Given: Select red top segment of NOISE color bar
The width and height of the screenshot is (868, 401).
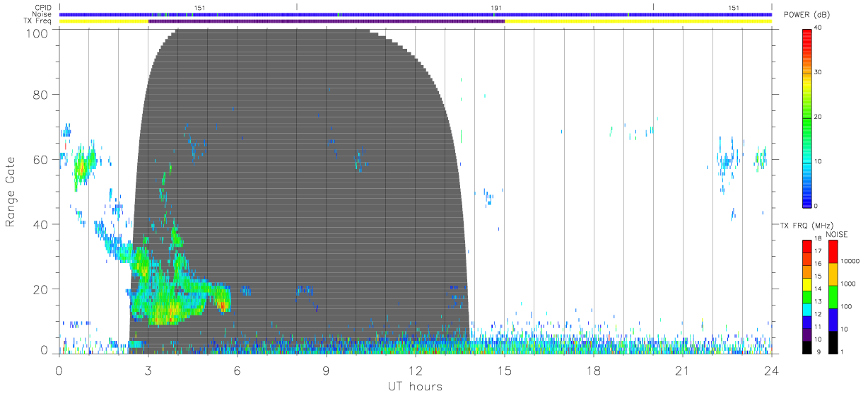Looking at the screenshot, I should [833, 251].
